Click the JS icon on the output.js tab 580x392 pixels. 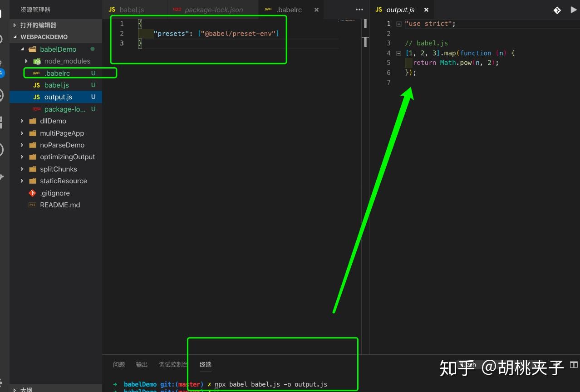(378, 10)
